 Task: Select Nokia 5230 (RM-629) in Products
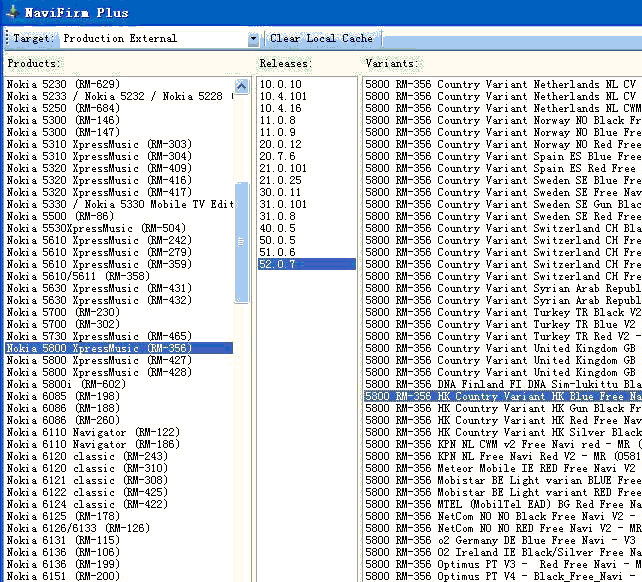tap(63, 84)
